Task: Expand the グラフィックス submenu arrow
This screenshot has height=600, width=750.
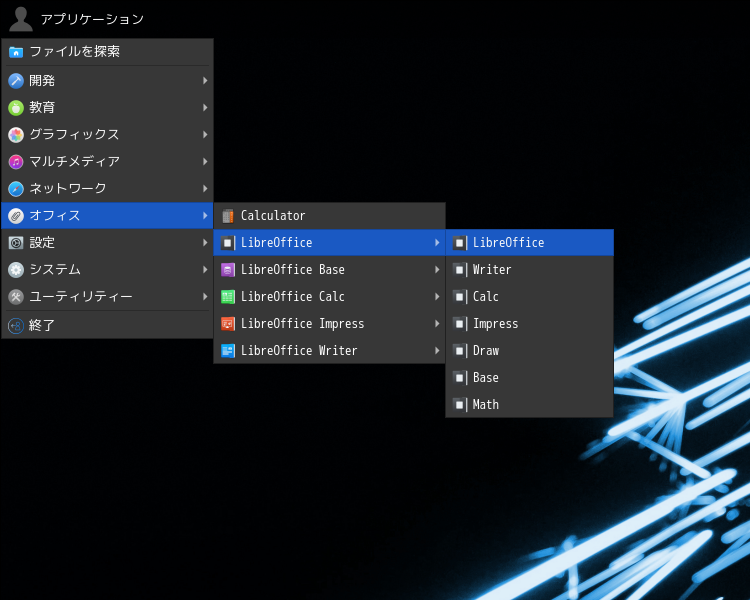Action: 205,135
